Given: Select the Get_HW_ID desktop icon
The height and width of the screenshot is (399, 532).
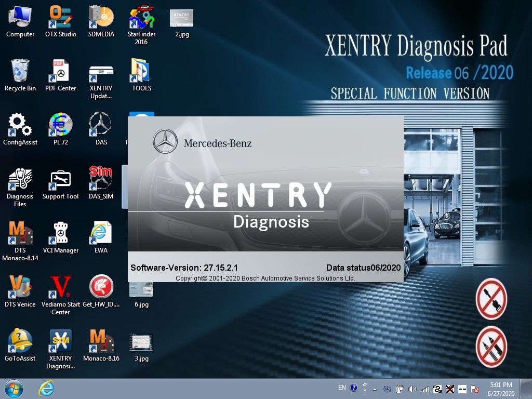Looking at the screenshot, I should 101,287.
